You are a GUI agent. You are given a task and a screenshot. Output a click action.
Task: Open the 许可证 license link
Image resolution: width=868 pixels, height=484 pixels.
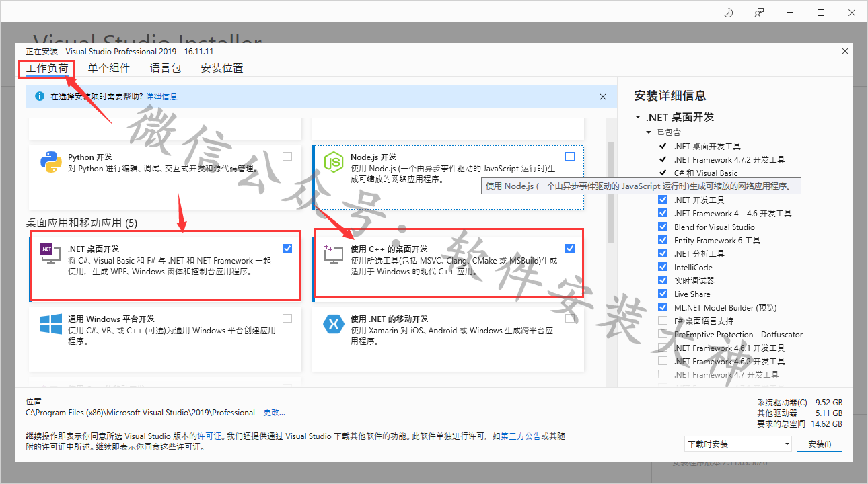tap(209, 436)
